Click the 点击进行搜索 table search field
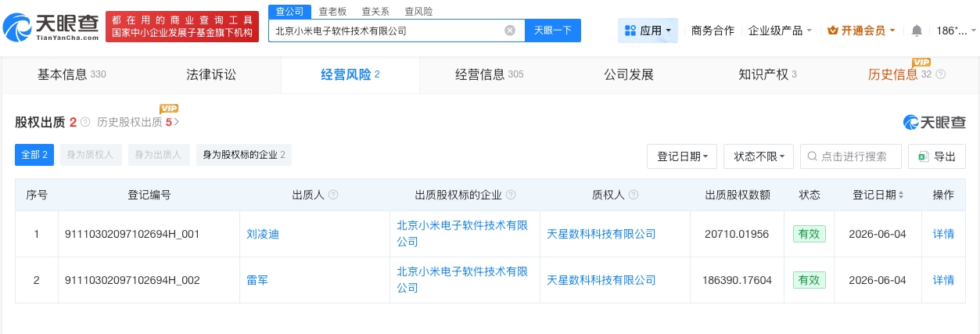Screen dimensions: 980x334 851,156
